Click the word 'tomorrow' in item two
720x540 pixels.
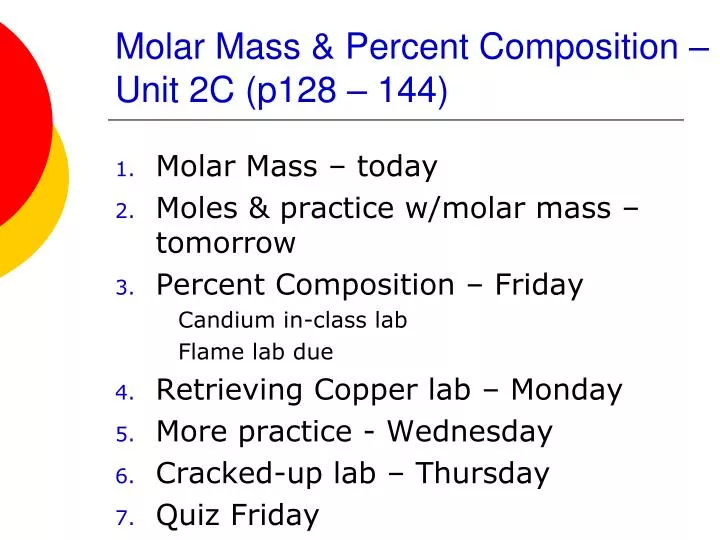[225, 243]
